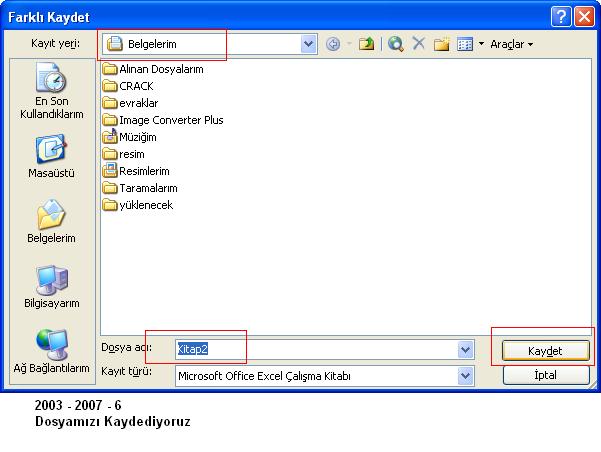Viewport: 601px width, 452px height.
Task: Click the evraklar folder icon
Action: [110, 103]
